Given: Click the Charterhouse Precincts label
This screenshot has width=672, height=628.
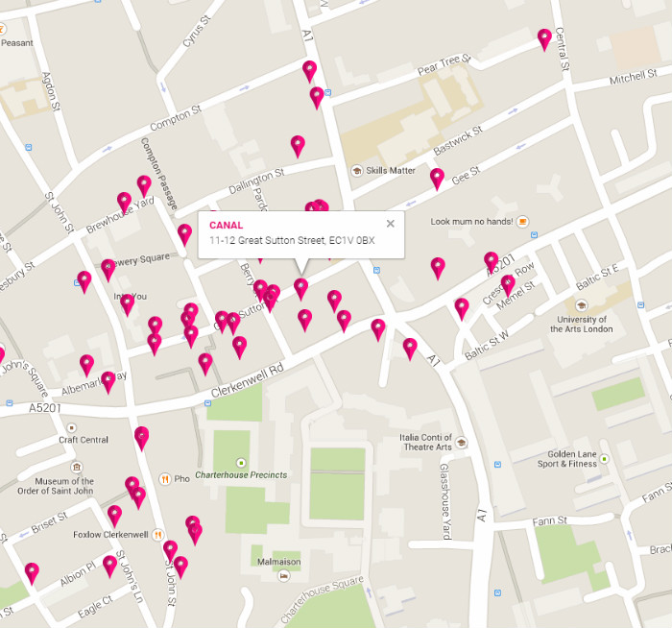Looking at the screenshot, I should 241,475.
